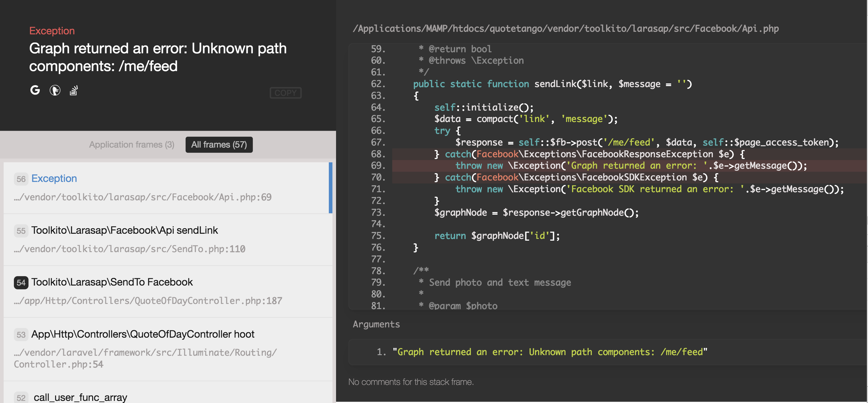Open the SendTo Facebook stack frame
This screenshot has width=868, height=403.
click(112, 282)
